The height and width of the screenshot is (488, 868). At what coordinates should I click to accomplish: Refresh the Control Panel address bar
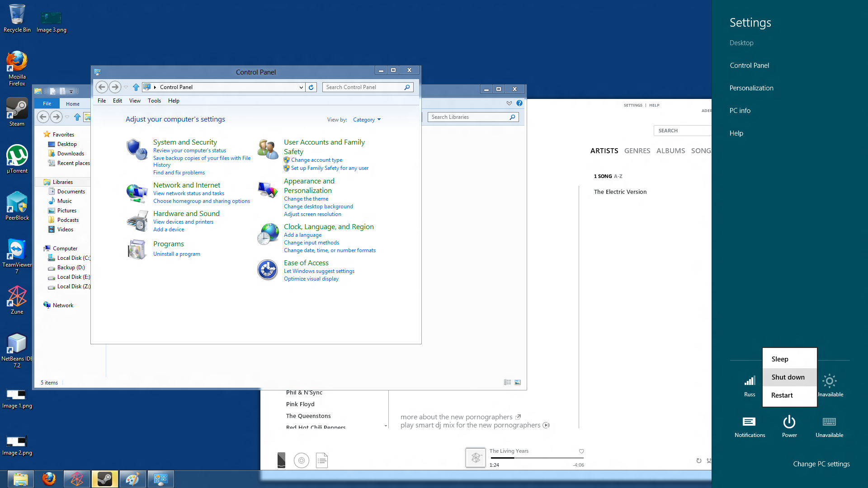point(311,87)
